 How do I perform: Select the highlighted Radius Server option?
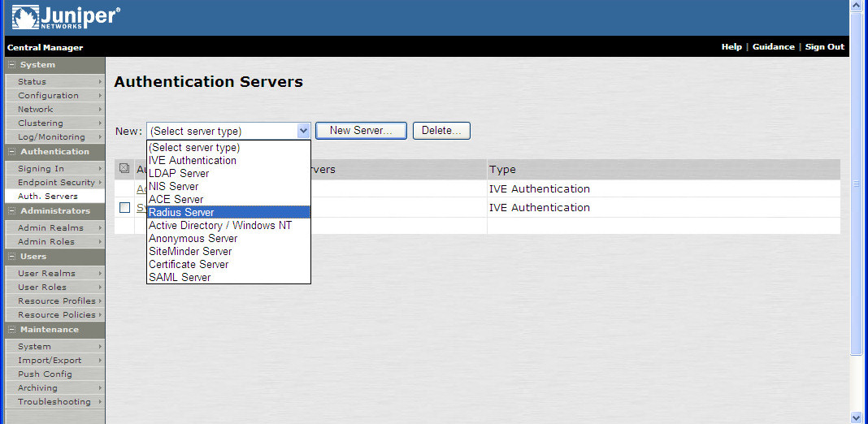tap(228, 213)
